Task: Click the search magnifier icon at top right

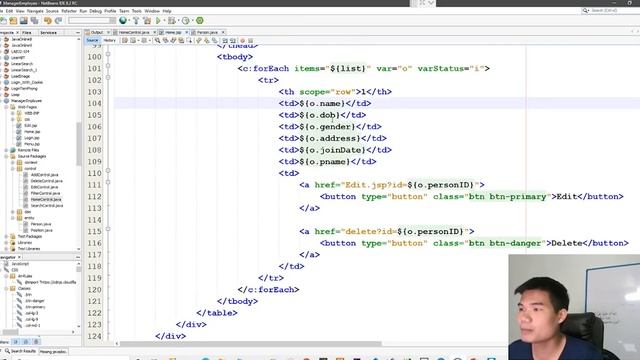Action: (x=585, y=11)
